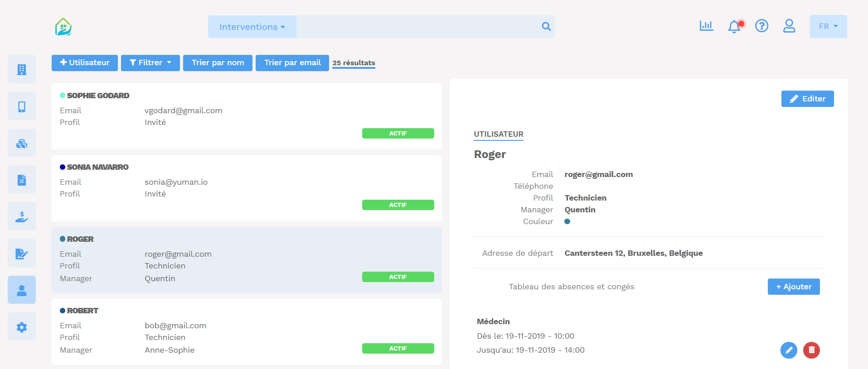Click the Couleur swatch in details
The image size is (868, 369).
tap(567, 221)
